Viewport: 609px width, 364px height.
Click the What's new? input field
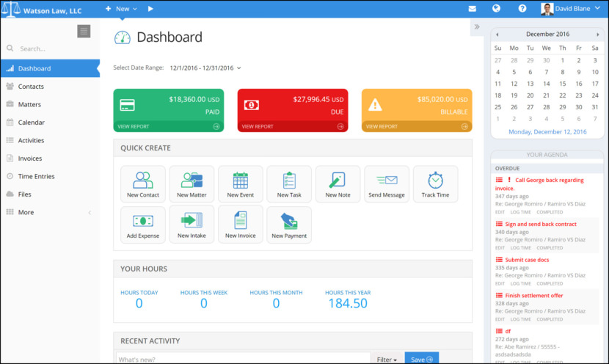(x=244, y=360)
